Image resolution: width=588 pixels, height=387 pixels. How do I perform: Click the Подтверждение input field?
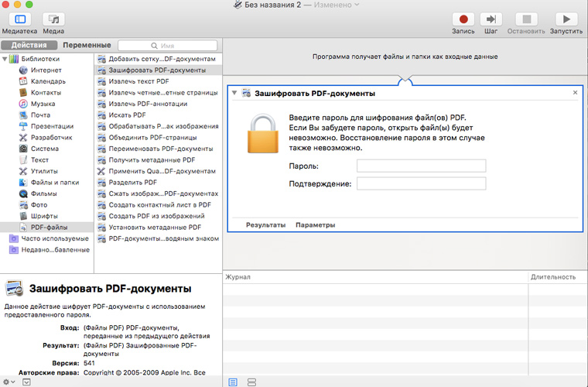click(421, 183)
